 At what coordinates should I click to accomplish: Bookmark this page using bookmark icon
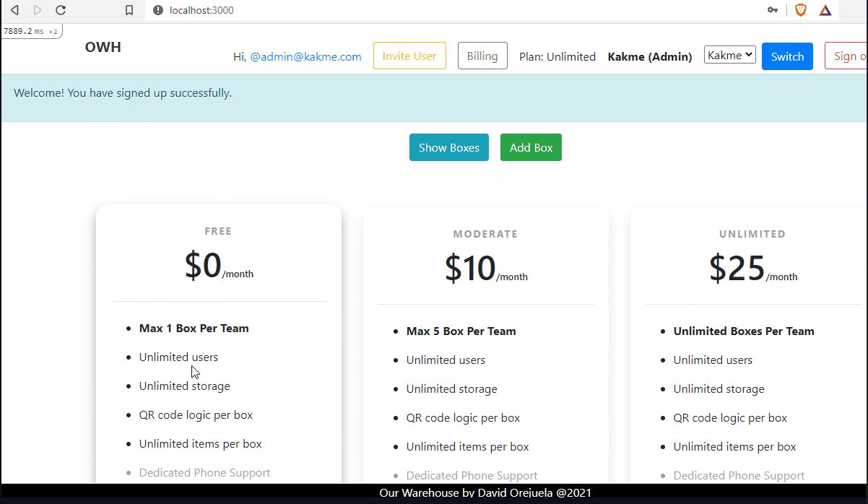[x=129, y=10]
